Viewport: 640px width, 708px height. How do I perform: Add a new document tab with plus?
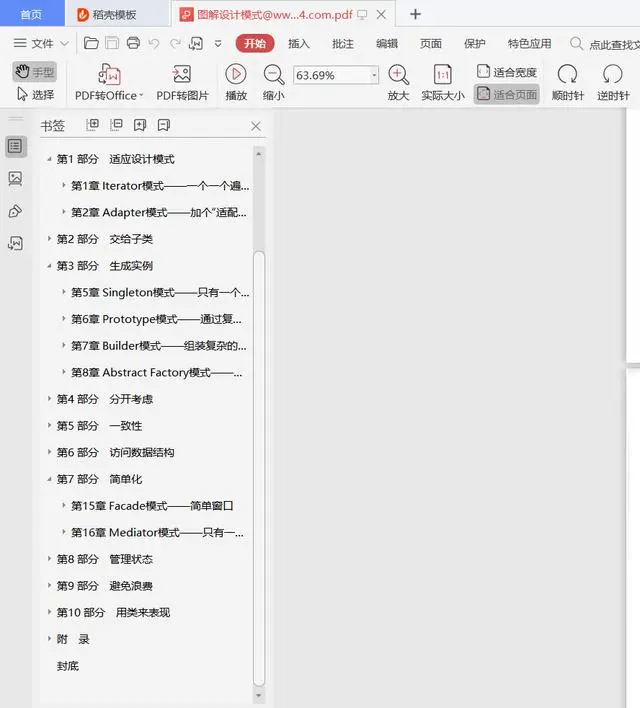[415, 14]
